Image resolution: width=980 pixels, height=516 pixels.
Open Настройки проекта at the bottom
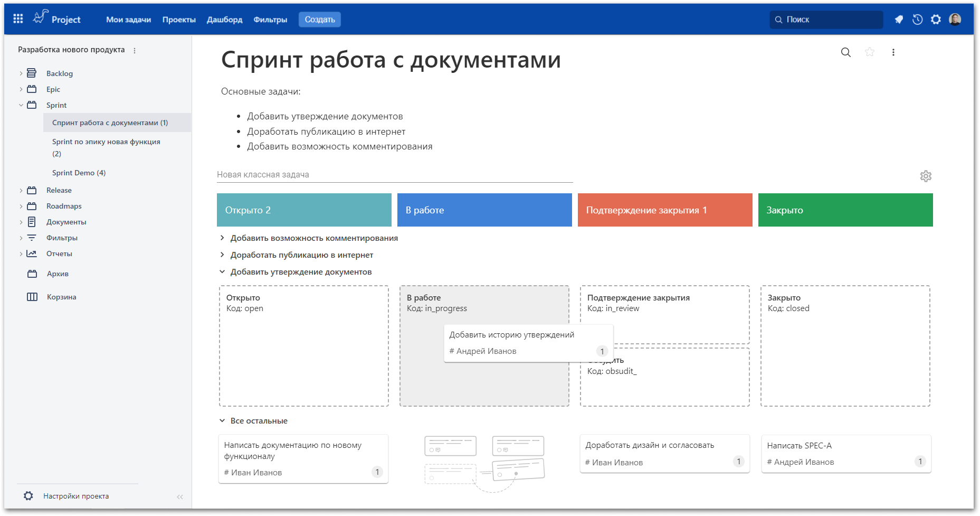click(x=76, y=496)
